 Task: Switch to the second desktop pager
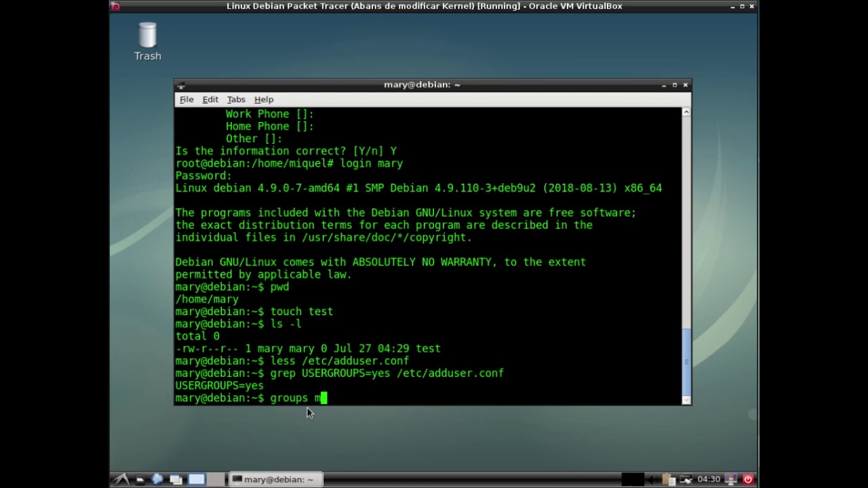tap(216, 479)
